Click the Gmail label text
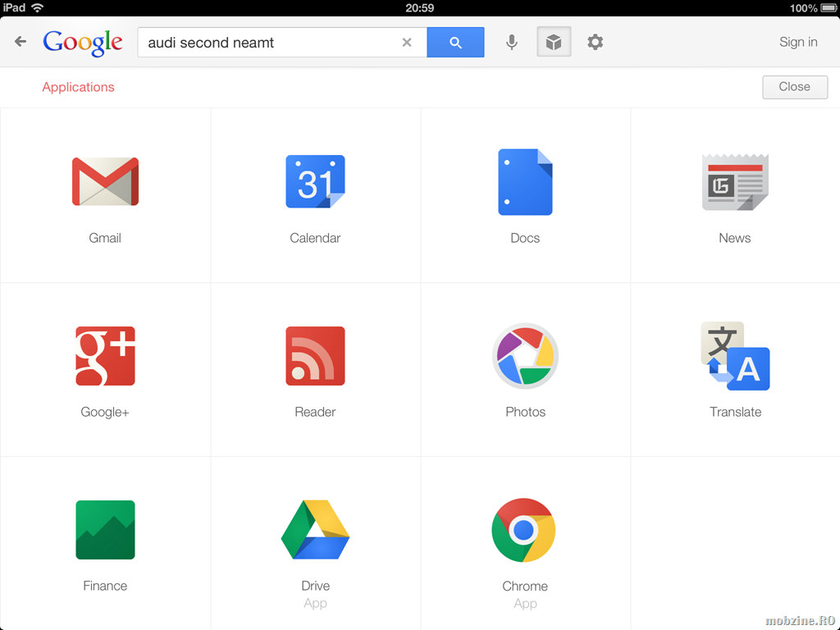This screenshot has height=630, width=840. pos(105,238)
